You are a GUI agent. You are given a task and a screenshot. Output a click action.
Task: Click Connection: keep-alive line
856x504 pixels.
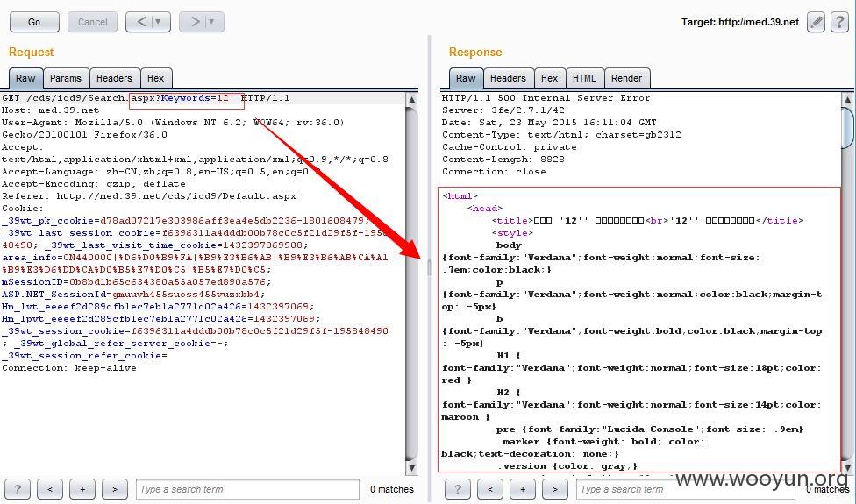tap(68, 367)
